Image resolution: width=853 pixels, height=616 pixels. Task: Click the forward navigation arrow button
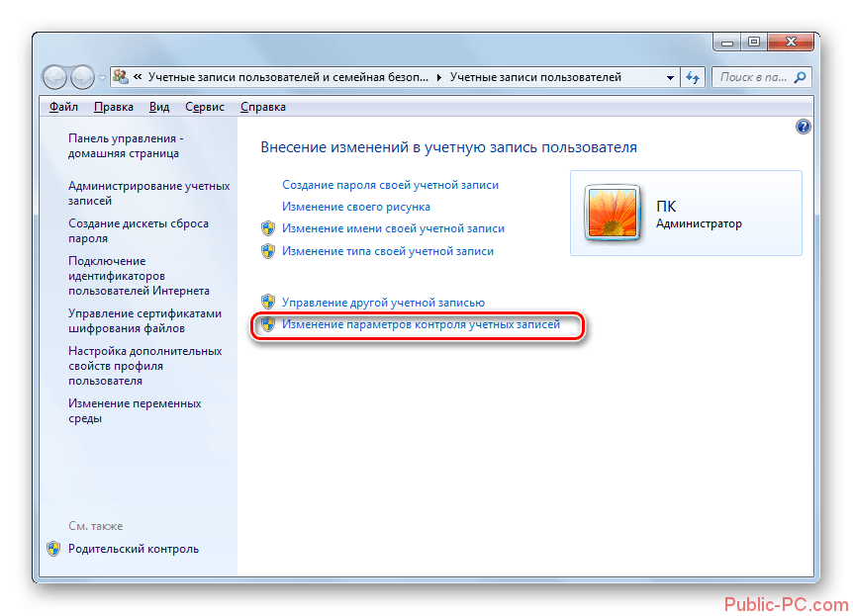(82, 78)
